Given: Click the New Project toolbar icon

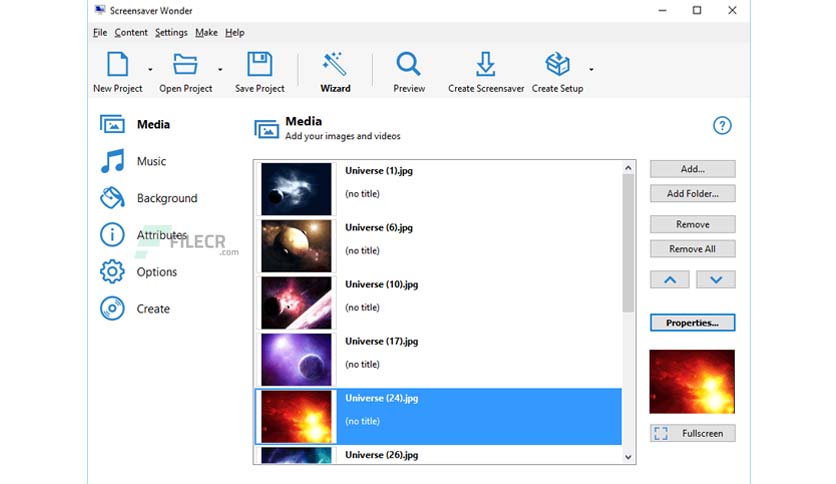Looking at the screenshot, I should 118,65.
